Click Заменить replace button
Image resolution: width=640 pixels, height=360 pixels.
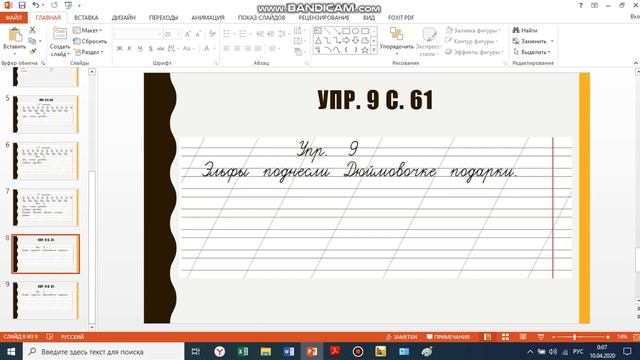[533, 41]
